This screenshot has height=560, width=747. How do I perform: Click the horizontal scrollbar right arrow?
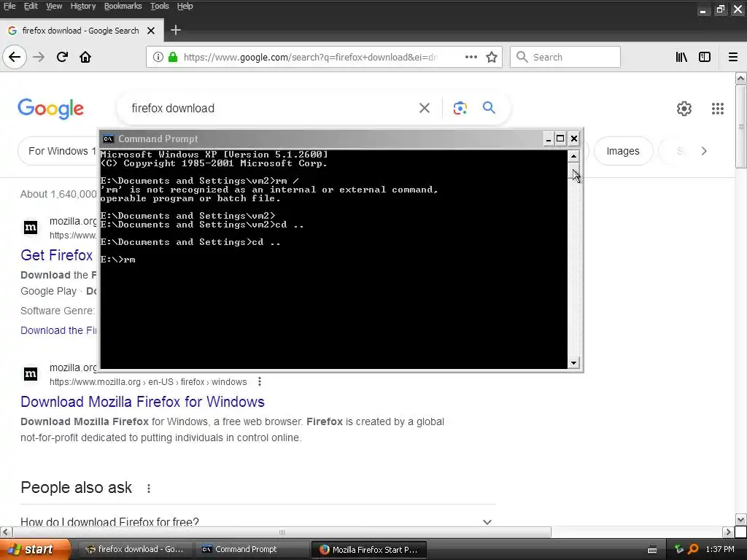click(x=728, y=532)
